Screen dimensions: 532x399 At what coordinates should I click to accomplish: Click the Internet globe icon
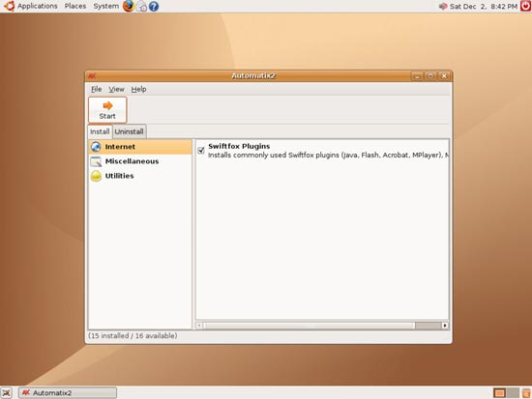click(x=96, y=147)
